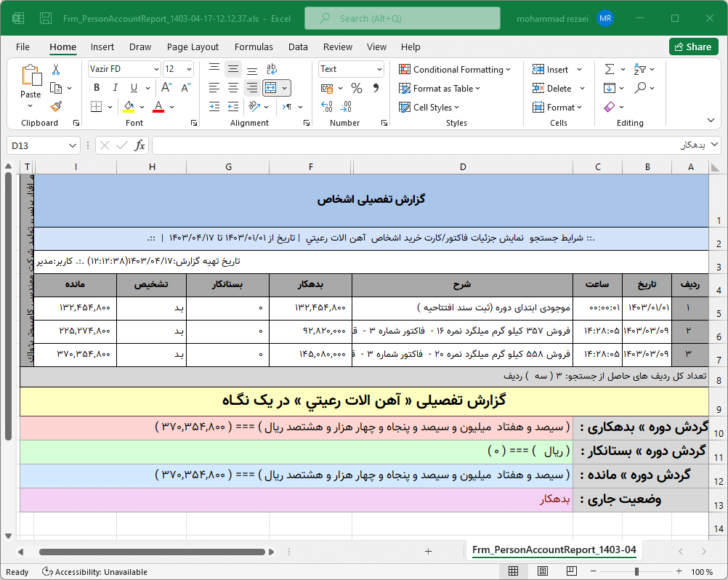Click Find and Select magnifier

(640, 88)
